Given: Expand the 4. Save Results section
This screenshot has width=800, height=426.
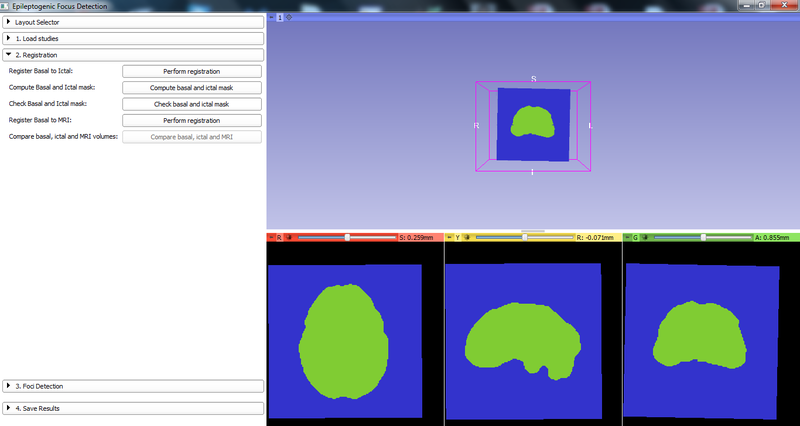Looking at the screenshot, I should tap(132, 408).
